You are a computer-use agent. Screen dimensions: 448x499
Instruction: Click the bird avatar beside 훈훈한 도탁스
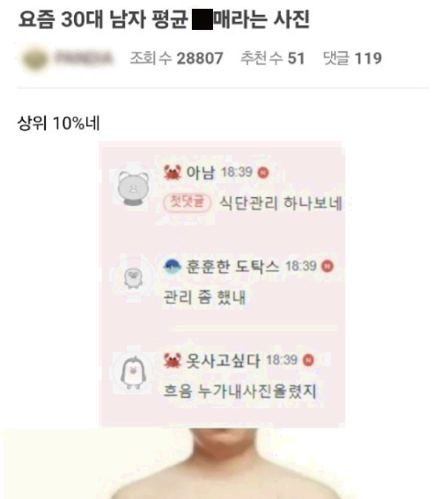[x=133, y=277]
